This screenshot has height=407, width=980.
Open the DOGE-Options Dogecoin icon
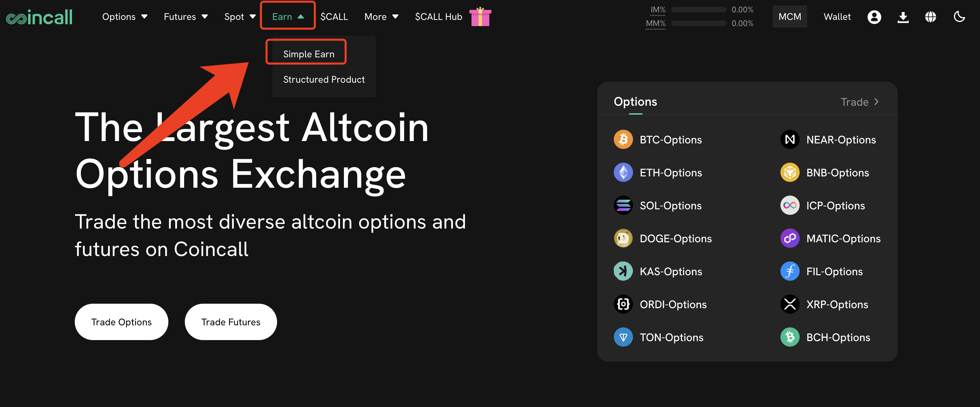tap(623, 239)
